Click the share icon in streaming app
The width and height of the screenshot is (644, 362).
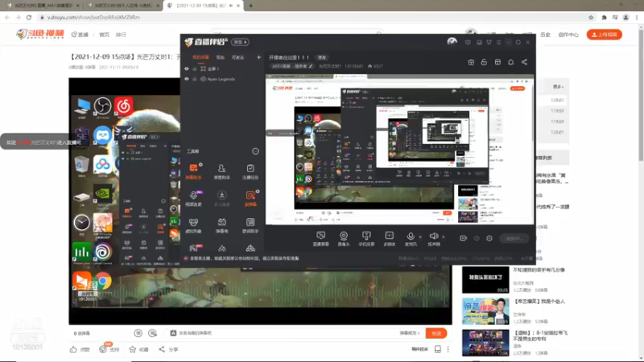pos(525,62)
